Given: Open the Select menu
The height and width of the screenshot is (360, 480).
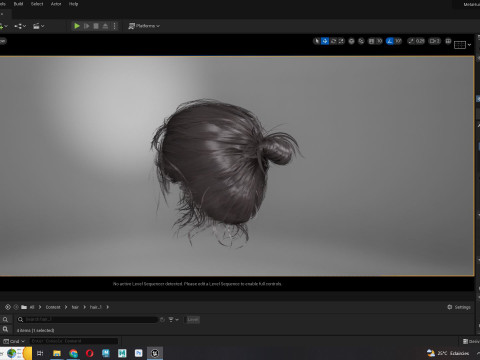Looking at the screenshot, I should [x=37, y=4].
